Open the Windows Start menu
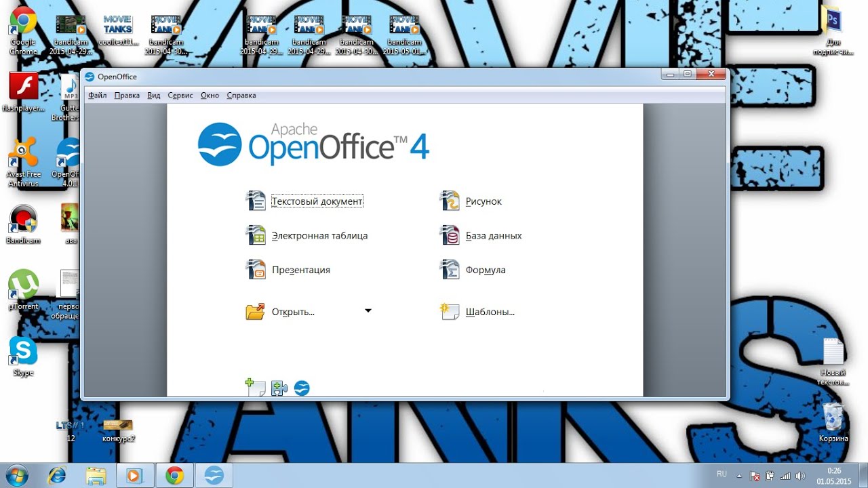 (16, 475)
